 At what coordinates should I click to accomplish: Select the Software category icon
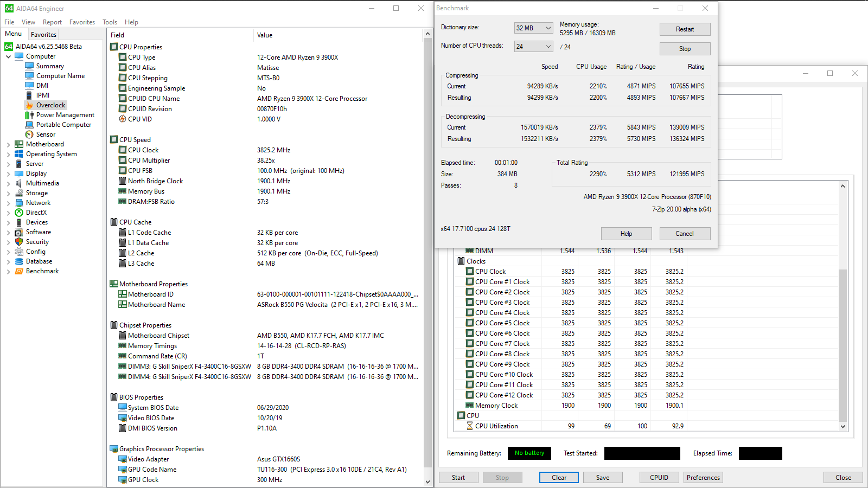point(19,232)
